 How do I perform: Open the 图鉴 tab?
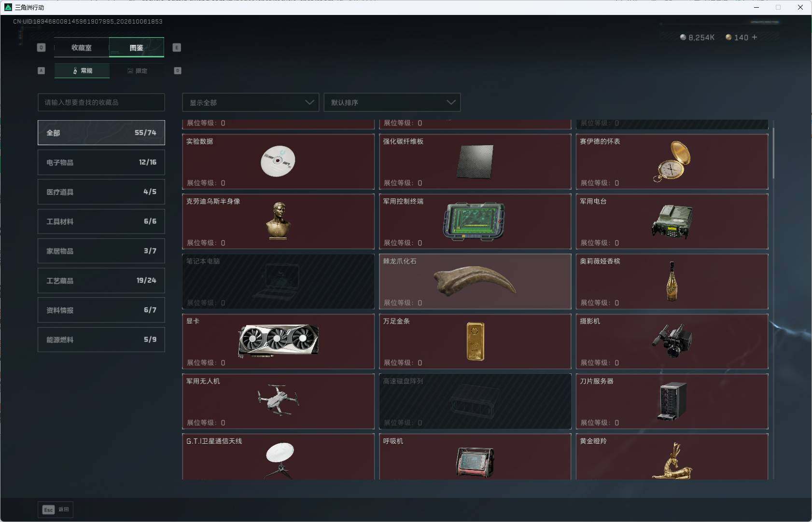click(x=137, y=47)
